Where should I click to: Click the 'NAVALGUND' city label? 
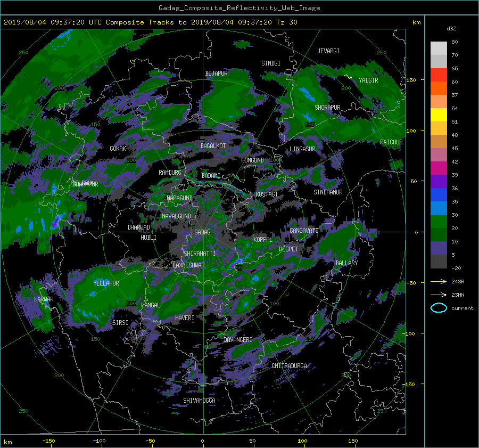[176, 216]
